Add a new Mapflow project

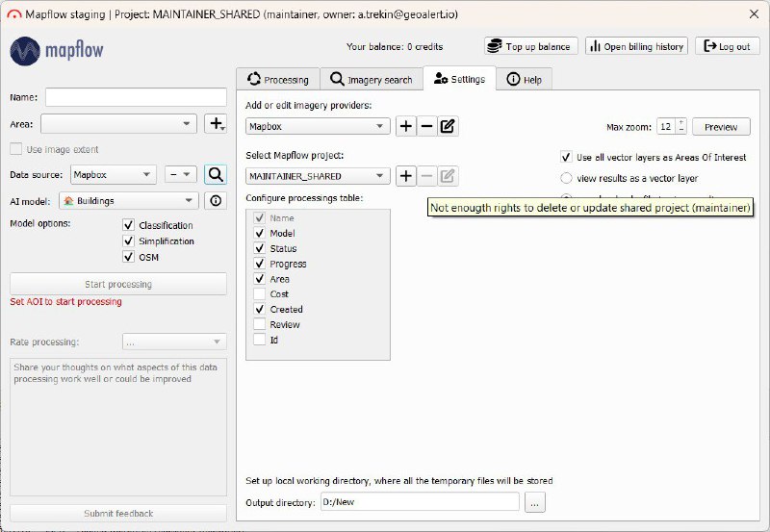406,176
